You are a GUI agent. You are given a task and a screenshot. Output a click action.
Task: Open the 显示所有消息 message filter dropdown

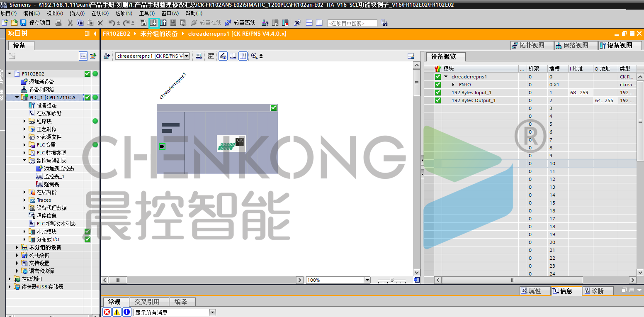212,312
